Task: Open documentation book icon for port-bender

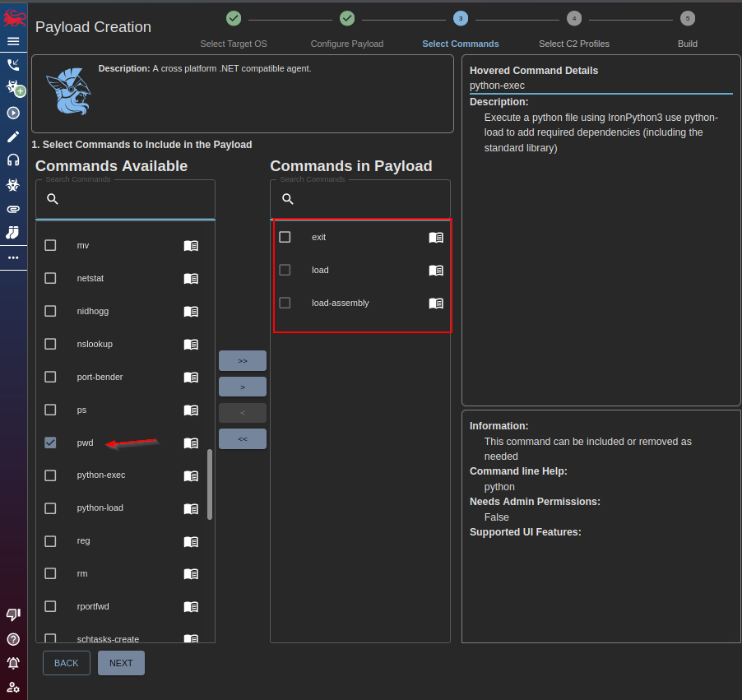Action: tap(191, 378)
